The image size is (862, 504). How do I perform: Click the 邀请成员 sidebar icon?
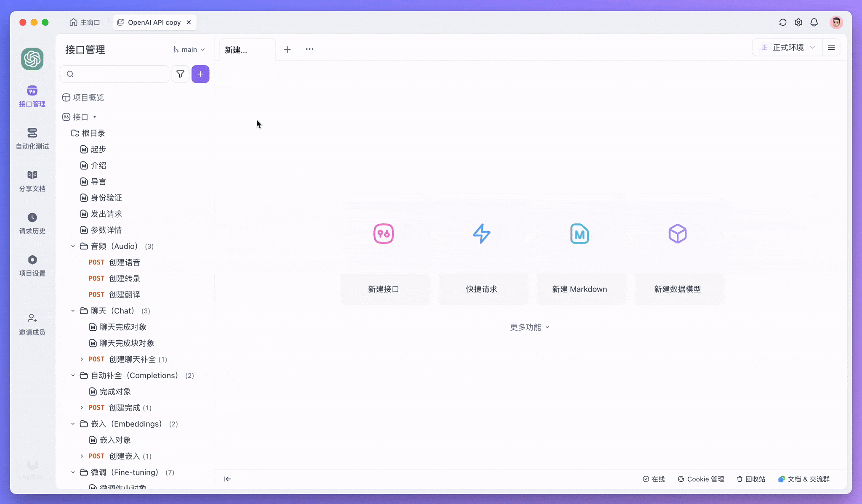click(x=32, y=324)
